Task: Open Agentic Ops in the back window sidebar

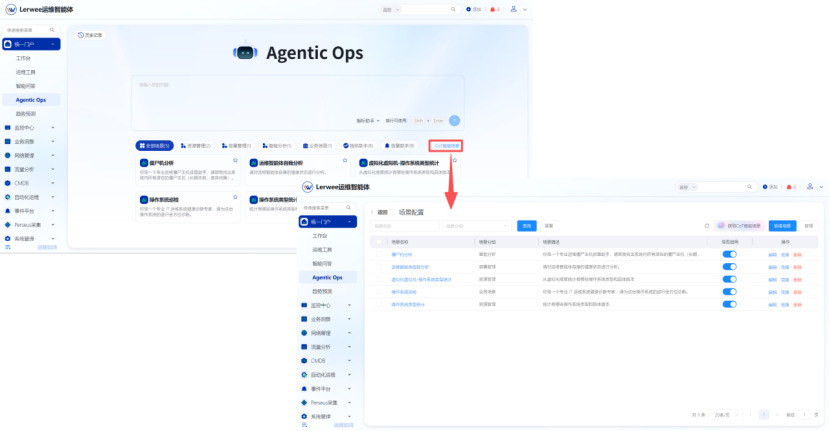Action: [31, 100]
